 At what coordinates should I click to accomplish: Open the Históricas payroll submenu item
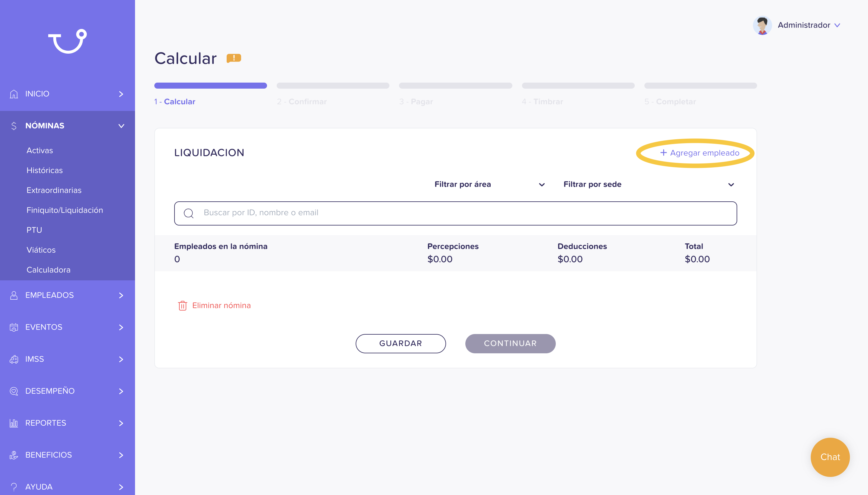[45, 170]
